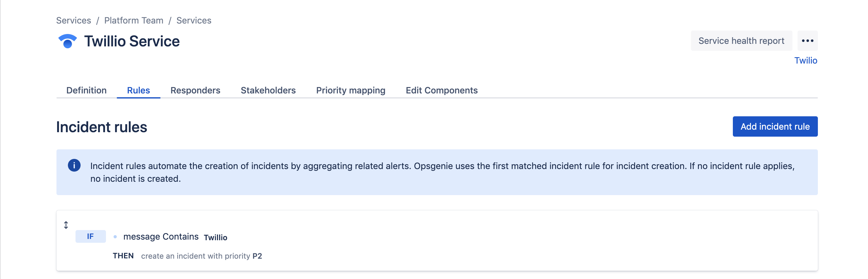Image resolution: width=868 pixels, height=279 pixels.
Task: Go to the Priority mapping tab
Action: [x=351, y=91]
